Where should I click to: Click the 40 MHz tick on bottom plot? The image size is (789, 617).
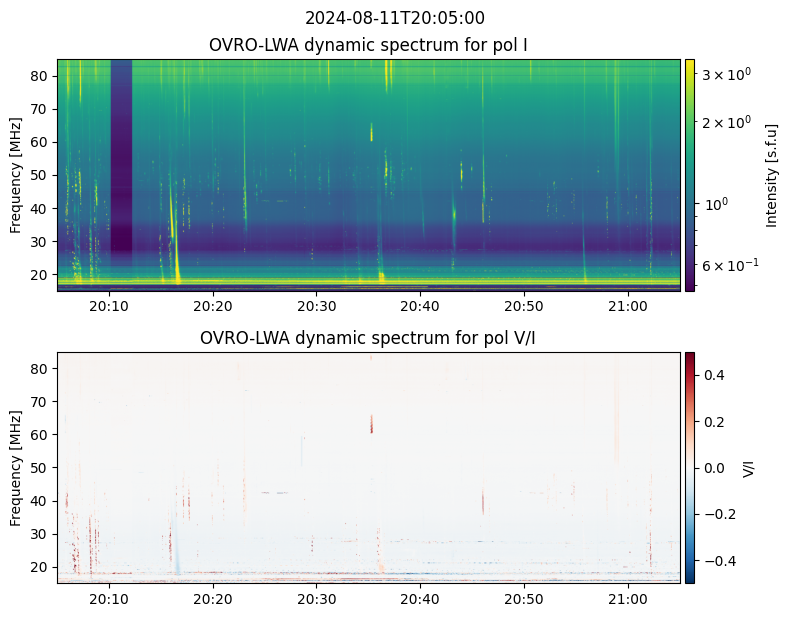point(38,501)
